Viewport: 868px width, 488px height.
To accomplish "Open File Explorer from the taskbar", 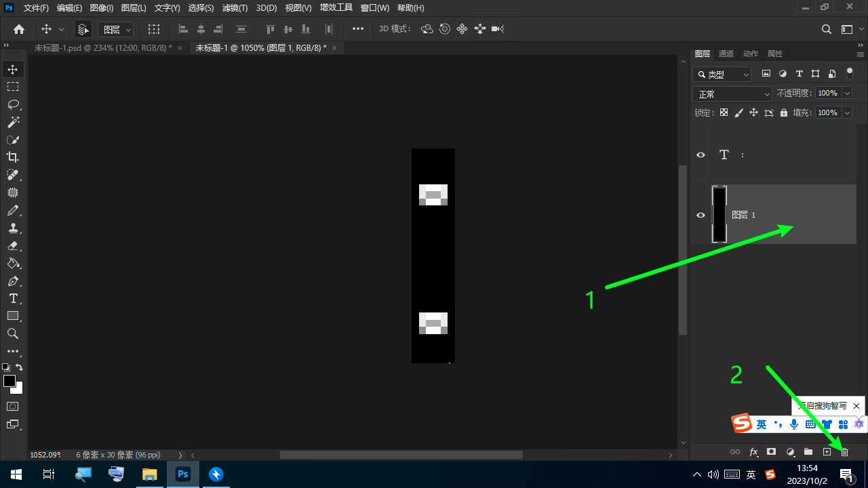I will pos(149,474).
